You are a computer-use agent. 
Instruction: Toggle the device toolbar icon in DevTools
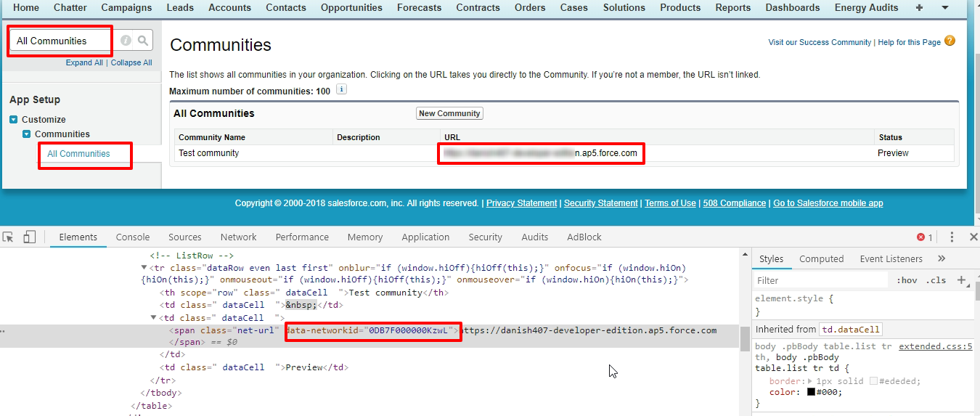point(30,237)
